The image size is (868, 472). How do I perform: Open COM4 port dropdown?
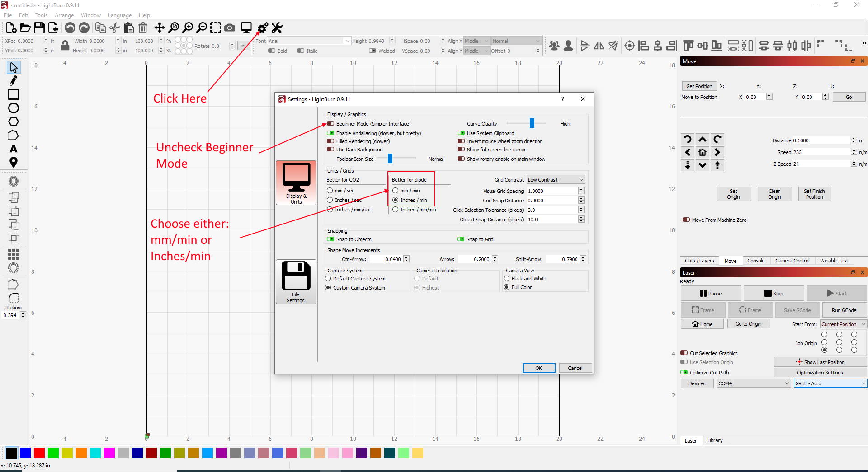tap(753, 383)
